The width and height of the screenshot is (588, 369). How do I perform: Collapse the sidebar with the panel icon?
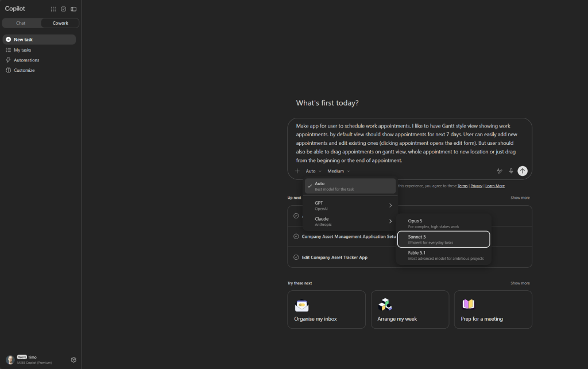click(73, 9)
